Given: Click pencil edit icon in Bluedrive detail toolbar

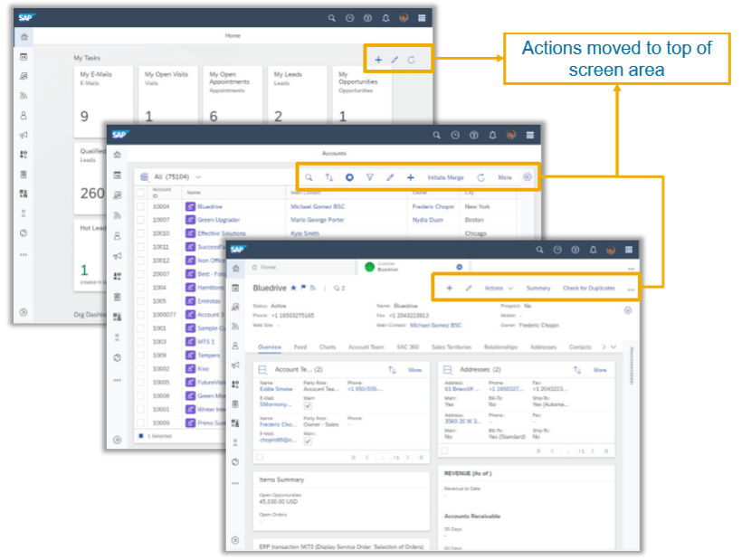Looking at the screenshot, I should 469,288.
